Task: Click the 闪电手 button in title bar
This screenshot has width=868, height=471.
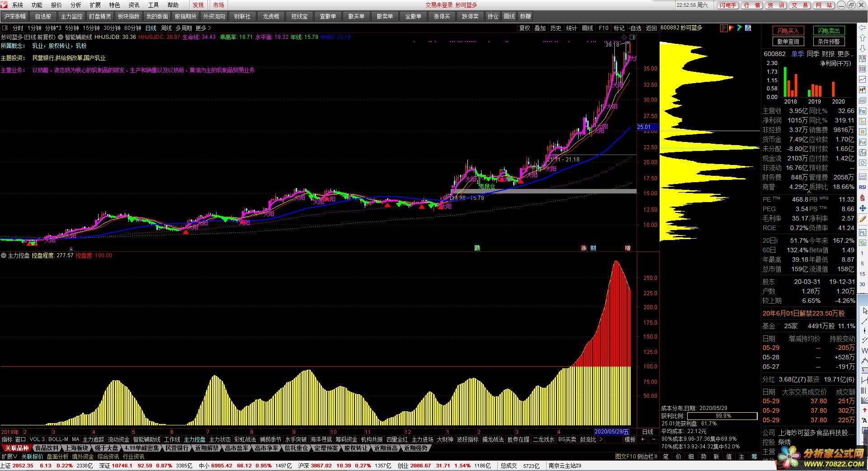Action: click(728, 5)
